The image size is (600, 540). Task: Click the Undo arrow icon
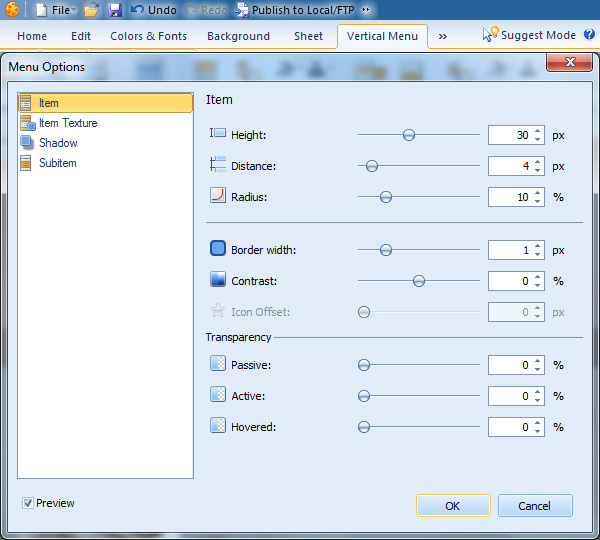point(137,10)
